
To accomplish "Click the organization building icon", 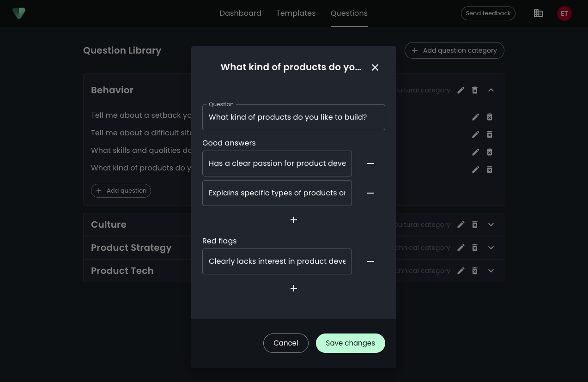I will pos(538,13).
